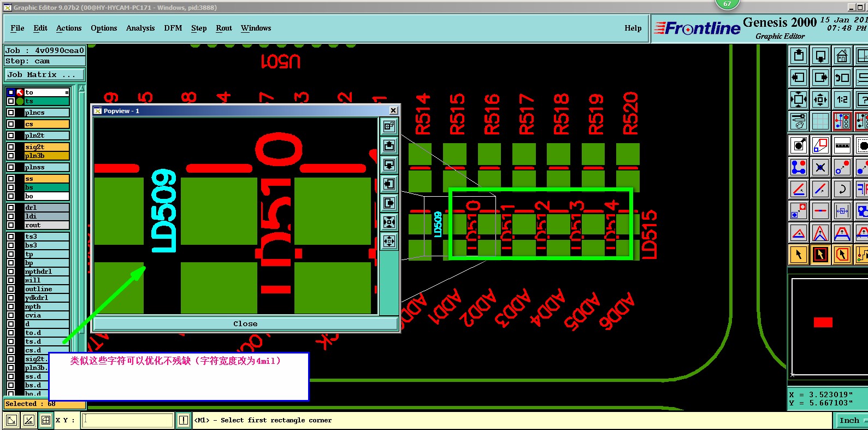This screenshot has height=430, width=868.
Task: Click the red and blue squares reference icon
Action: [x=820, y=145]
